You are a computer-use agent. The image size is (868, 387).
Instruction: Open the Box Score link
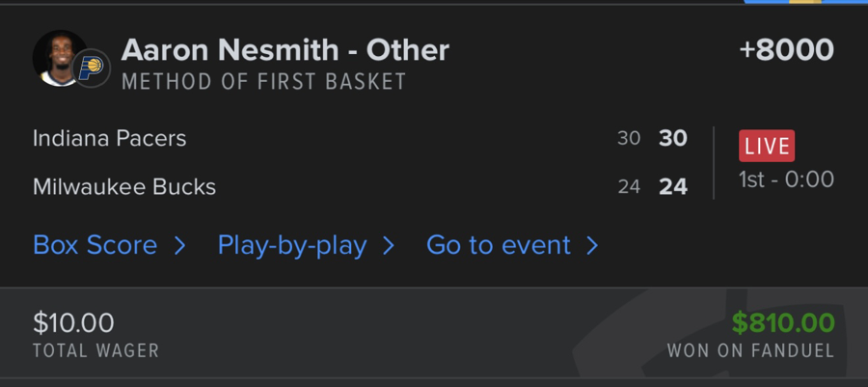tap(95, 245)
